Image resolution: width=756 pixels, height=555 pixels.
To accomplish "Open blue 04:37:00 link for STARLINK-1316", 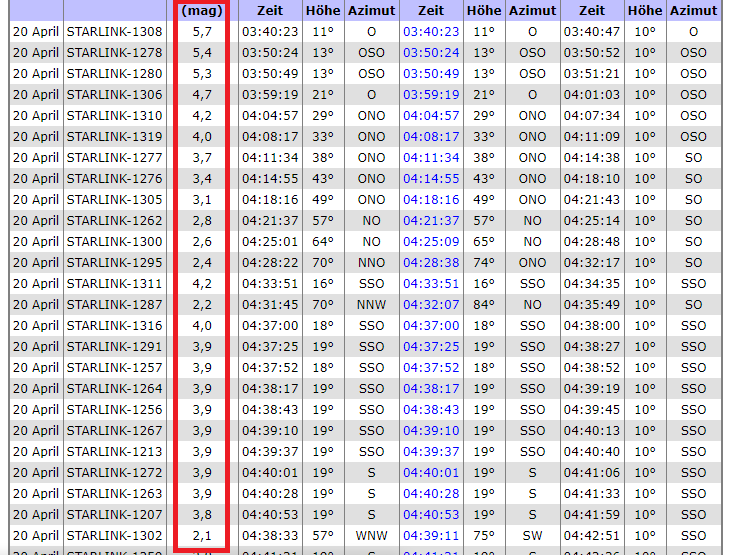I will tap(431, 325).
